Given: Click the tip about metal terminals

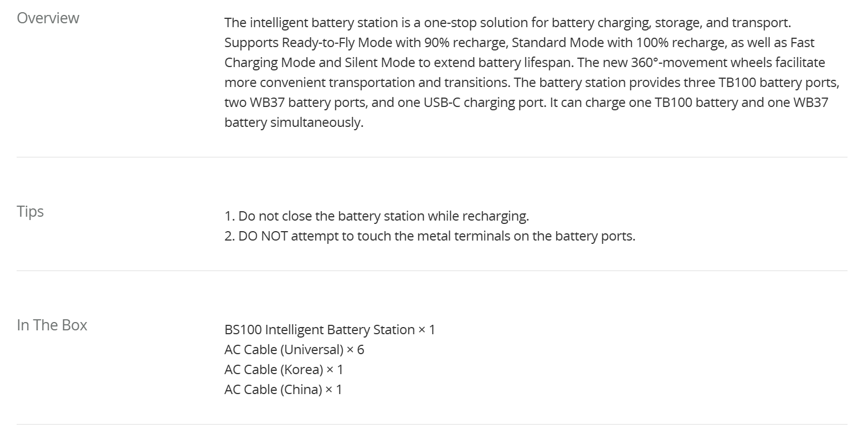Looking at the screenshot, I should pyautogui.click(x=430, y=236).
